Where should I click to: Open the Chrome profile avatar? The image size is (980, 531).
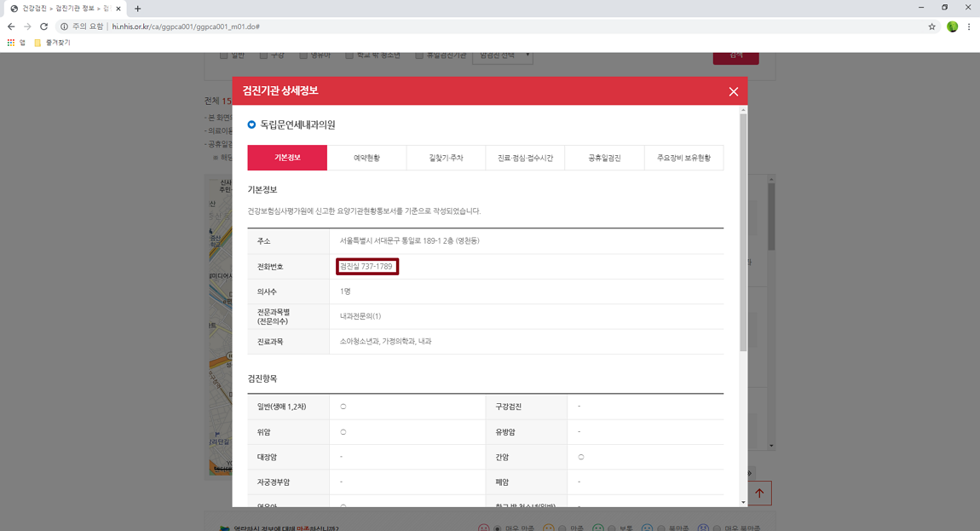coord(952,26)
